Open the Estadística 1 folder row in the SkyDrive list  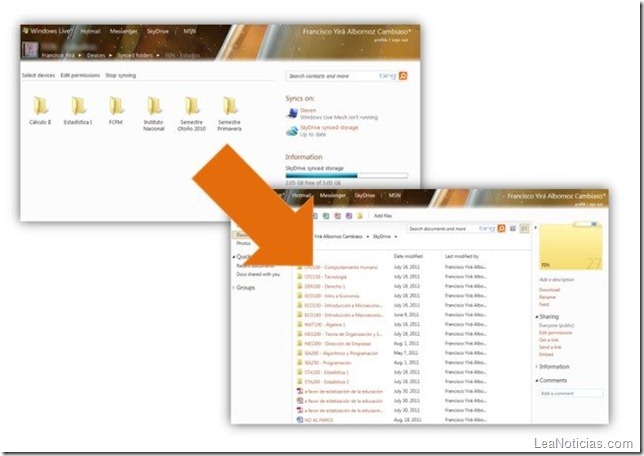pyautogui.click(x=327, y=372)
